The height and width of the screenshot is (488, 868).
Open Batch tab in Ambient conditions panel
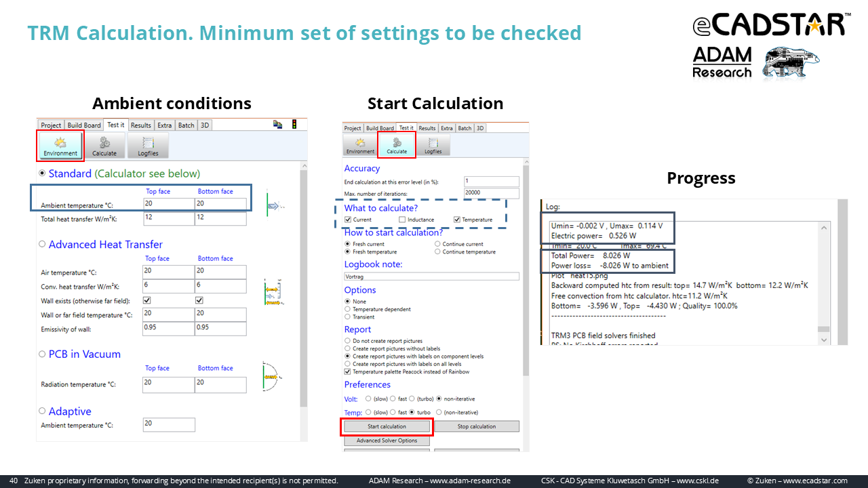(x=186, y=125)
